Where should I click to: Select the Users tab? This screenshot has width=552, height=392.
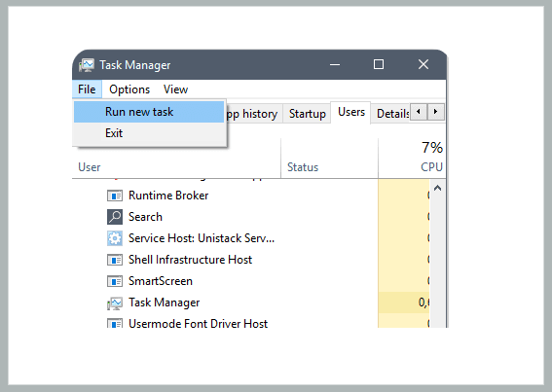351,112
